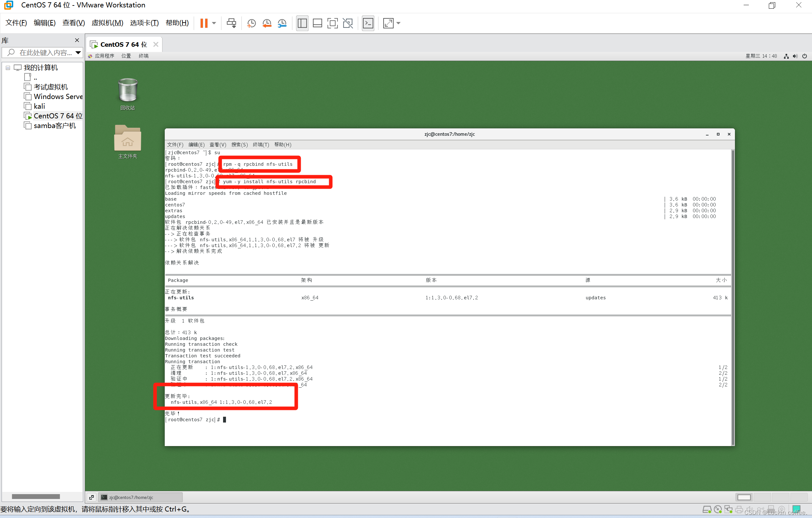Toggle the library sidebar view button

tap(302, 23)
